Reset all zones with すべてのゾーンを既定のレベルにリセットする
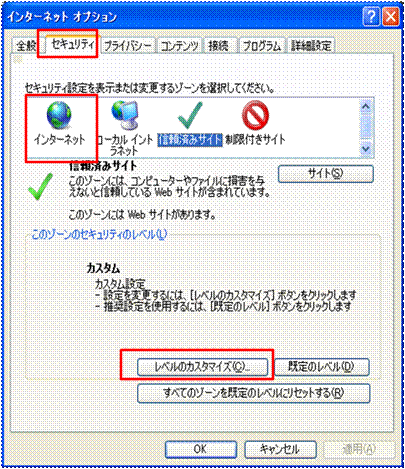The height and width of the screenshot is (469, 405). coord(254,393)
